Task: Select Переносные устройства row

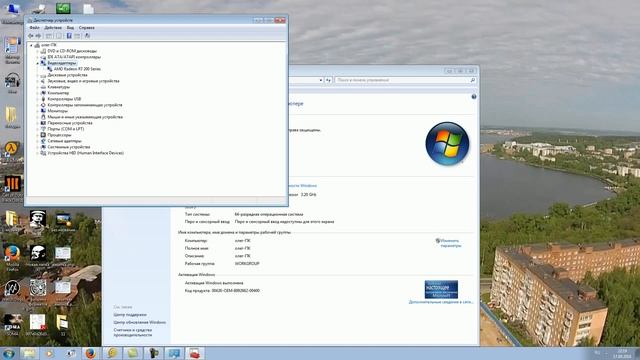Action: (70, 123)
